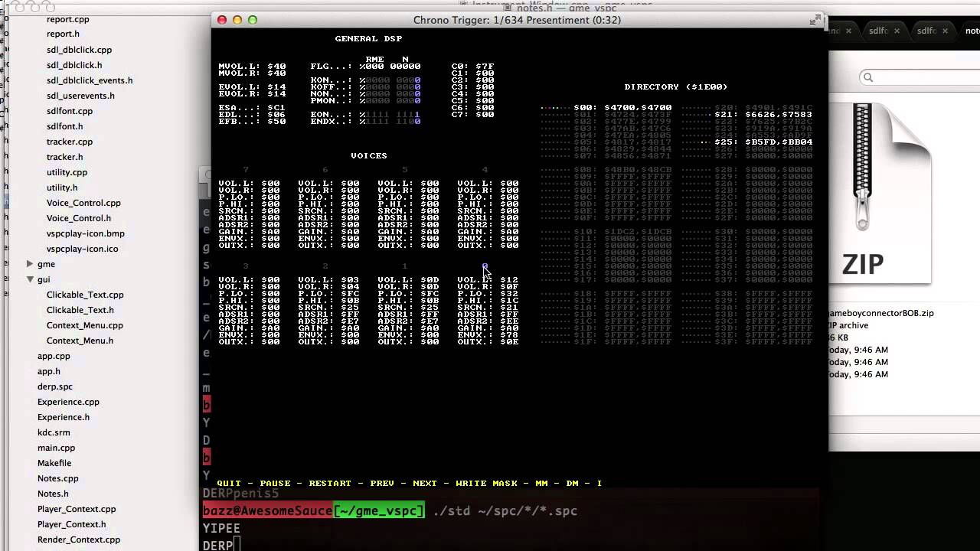Viewport: 980px width, 551px height.
Task: Click the terminal prompt path ~/gme_vspc
Action: pyautogui.click(x=379, y=510)
